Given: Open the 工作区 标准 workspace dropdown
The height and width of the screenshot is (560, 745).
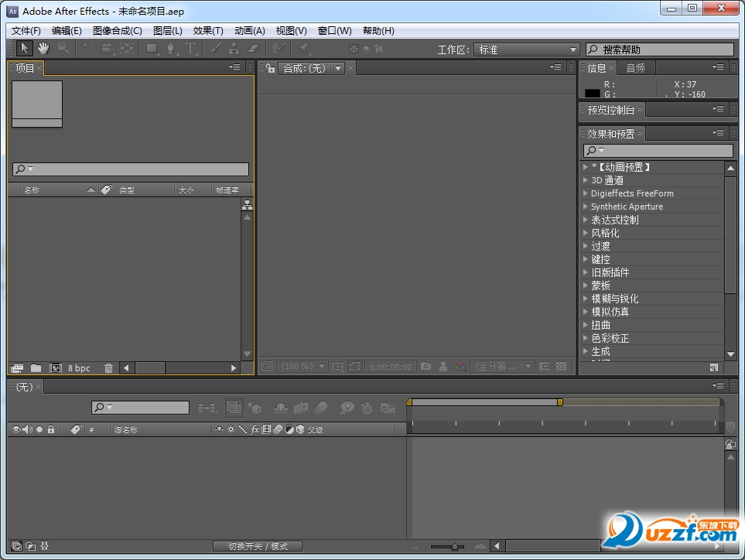Looking at the screenshot, I should [526, 50].
